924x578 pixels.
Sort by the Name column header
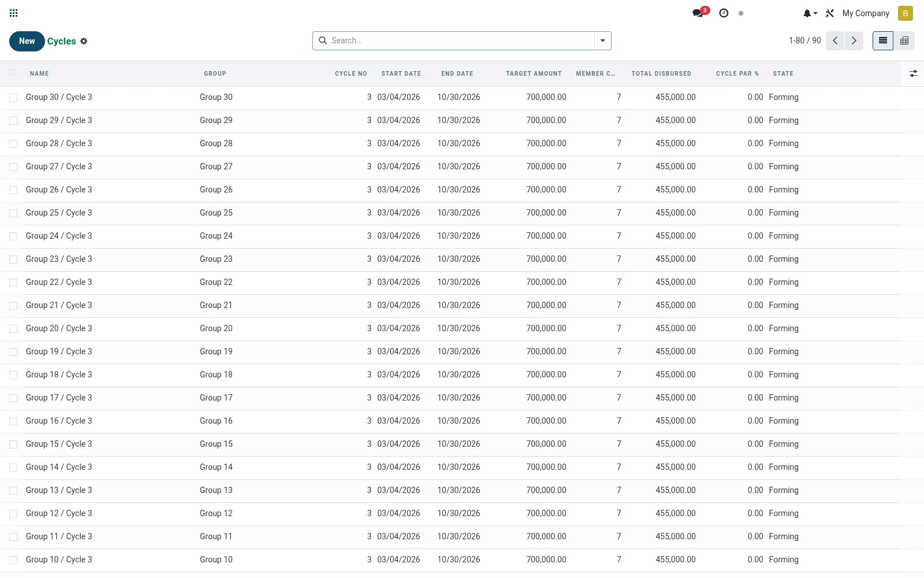pos(39,73)
